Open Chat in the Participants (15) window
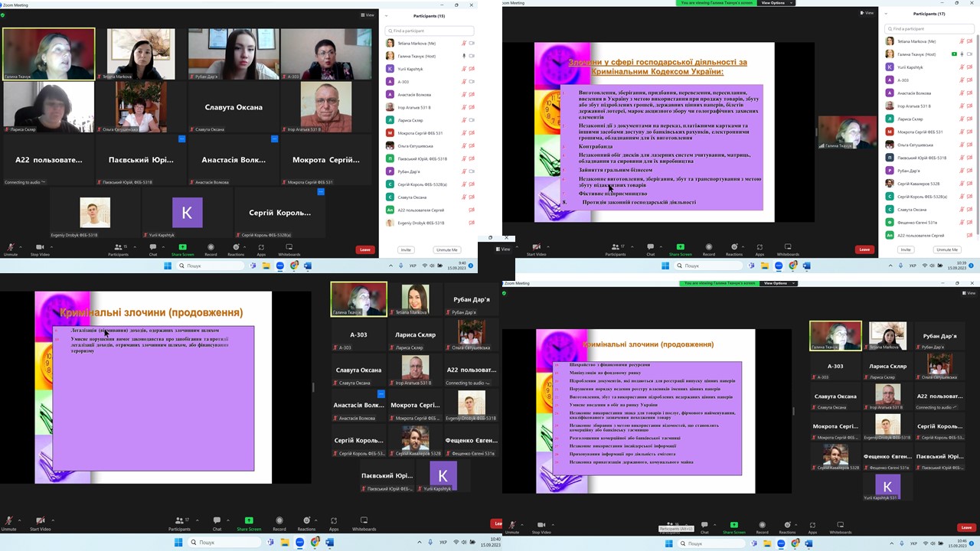 pyautogui.click(x=153, y=249)
